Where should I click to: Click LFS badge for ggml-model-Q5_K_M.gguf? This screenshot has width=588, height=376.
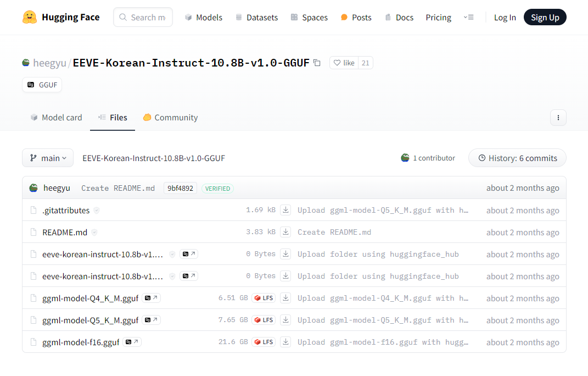coord(264,320)
